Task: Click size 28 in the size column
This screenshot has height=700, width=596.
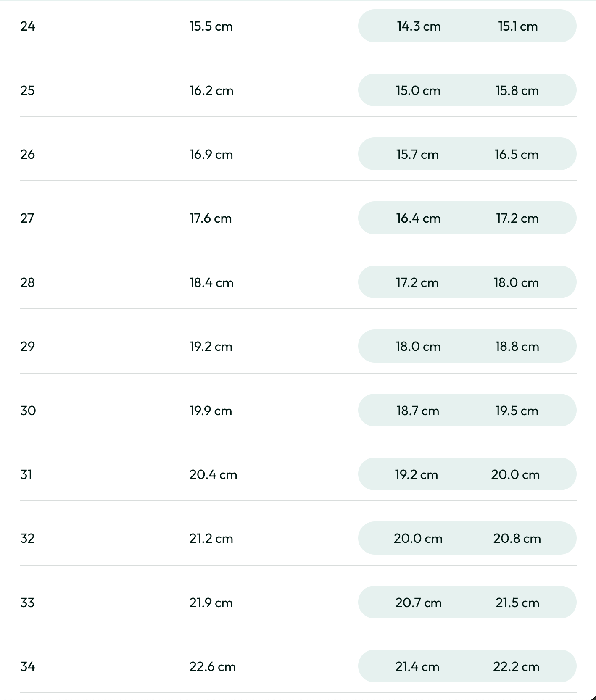Action: point(28,283)
